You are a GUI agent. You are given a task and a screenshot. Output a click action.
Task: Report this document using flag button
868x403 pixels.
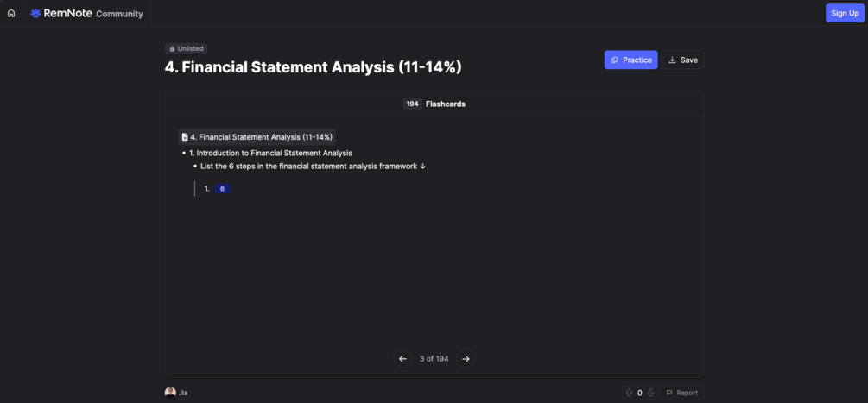click(x=681, y=393)
